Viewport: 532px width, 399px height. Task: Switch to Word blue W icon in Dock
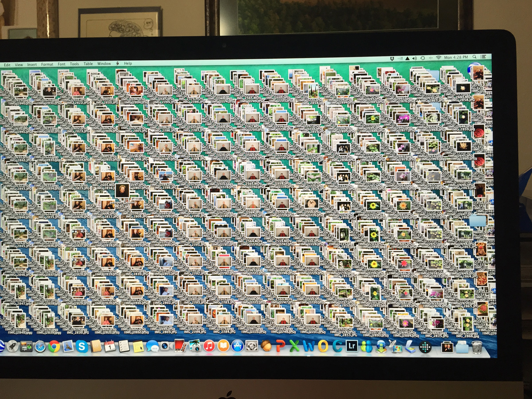pos(309,346)
